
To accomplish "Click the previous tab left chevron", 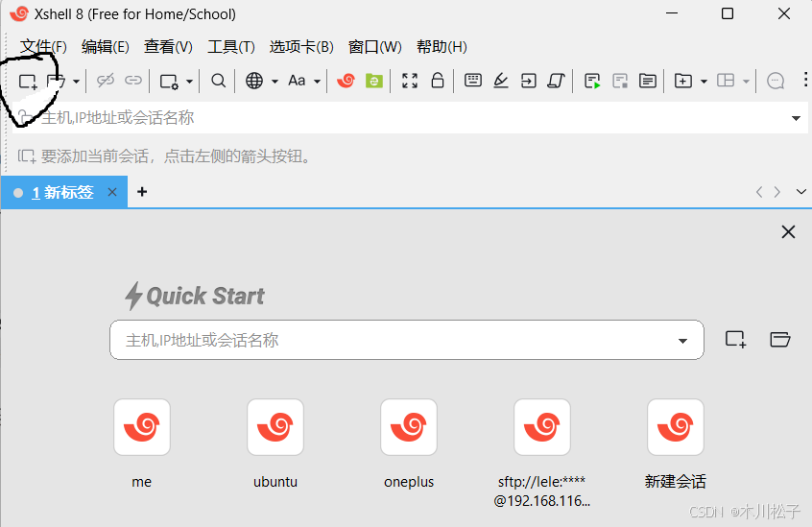I will point(759,192).
